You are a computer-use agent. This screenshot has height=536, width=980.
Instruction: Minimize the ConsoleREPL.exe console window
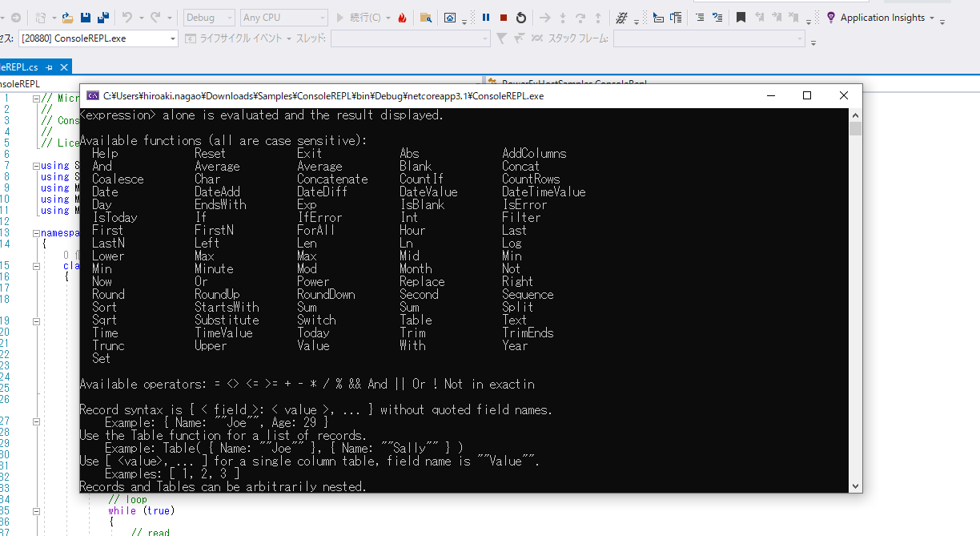click(770, 95)
